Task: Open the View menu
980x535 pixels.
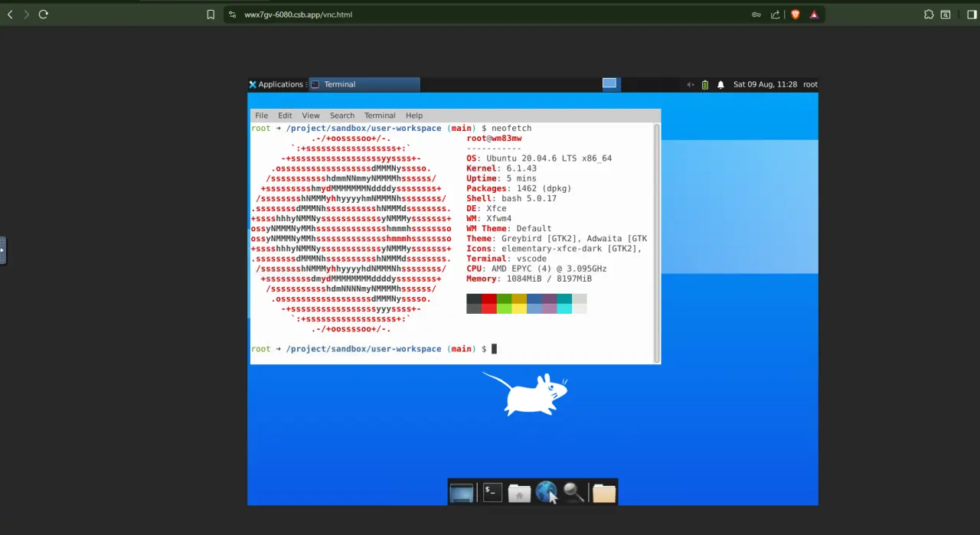Action: (x=310, y=116)
